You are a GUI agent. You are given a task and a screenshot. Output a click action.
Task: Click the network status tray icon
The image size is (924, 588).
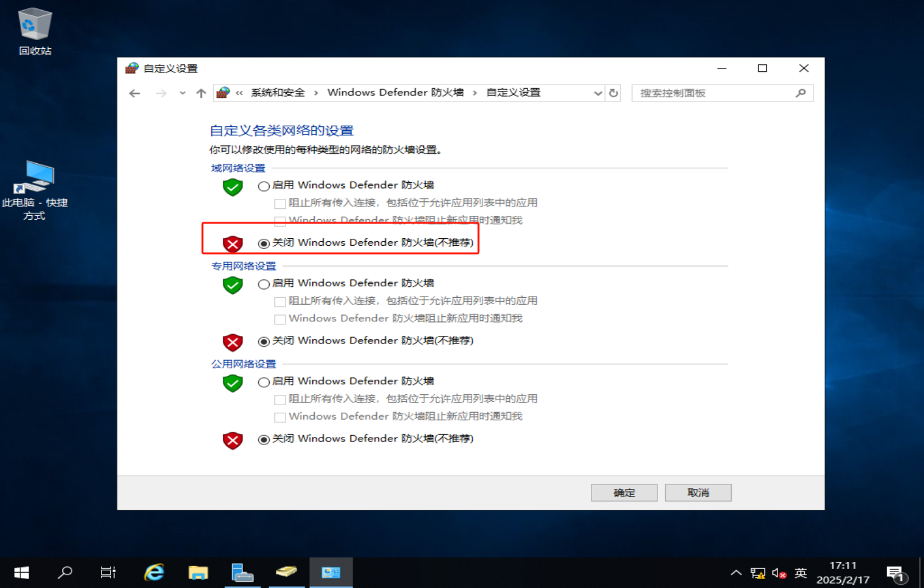tap(758, 573)
